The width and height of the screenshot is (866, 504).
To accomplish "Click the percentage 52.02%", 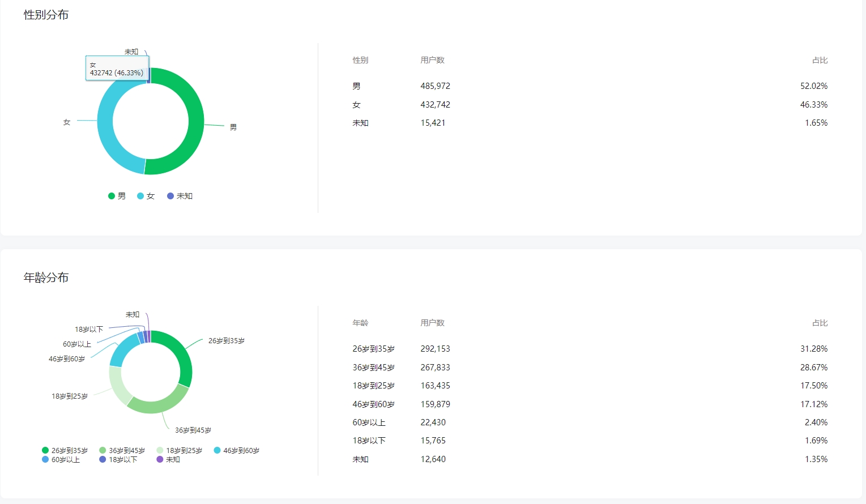I will coord(814,86).
